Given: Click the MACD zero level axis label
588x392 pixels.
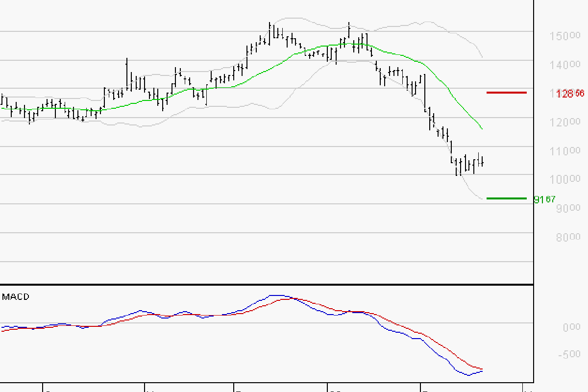Looking at the screenshot, I should pos(571,327).
